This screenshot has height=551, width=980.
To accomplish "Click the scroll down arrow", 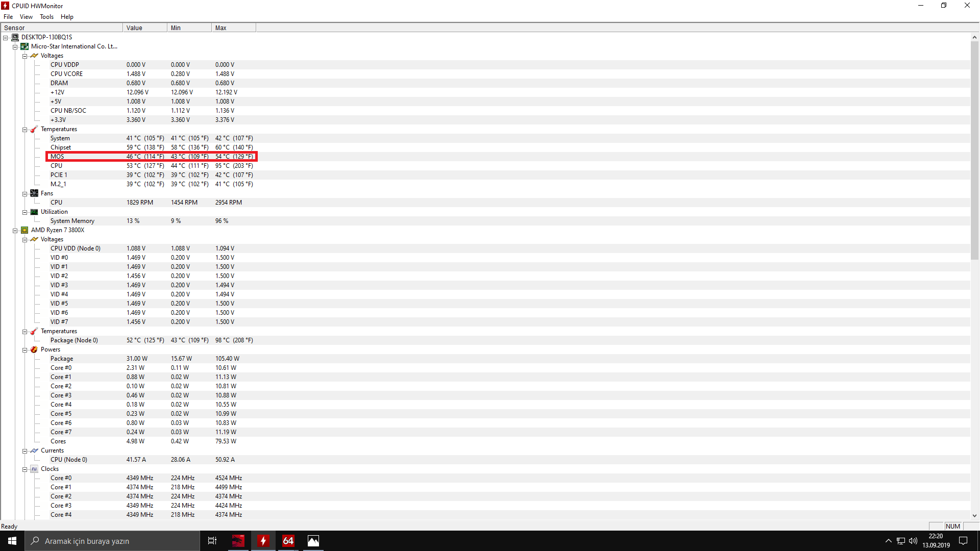I will click(x=974, y=516).
